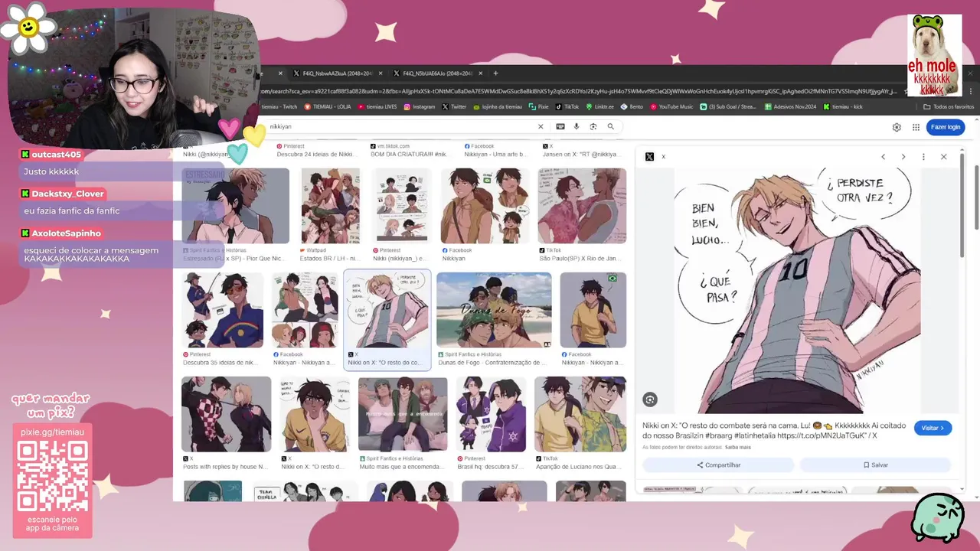Focus the nikkiyan search input field
This screenshot has width=980, height=551.
[x=398, y=127]
